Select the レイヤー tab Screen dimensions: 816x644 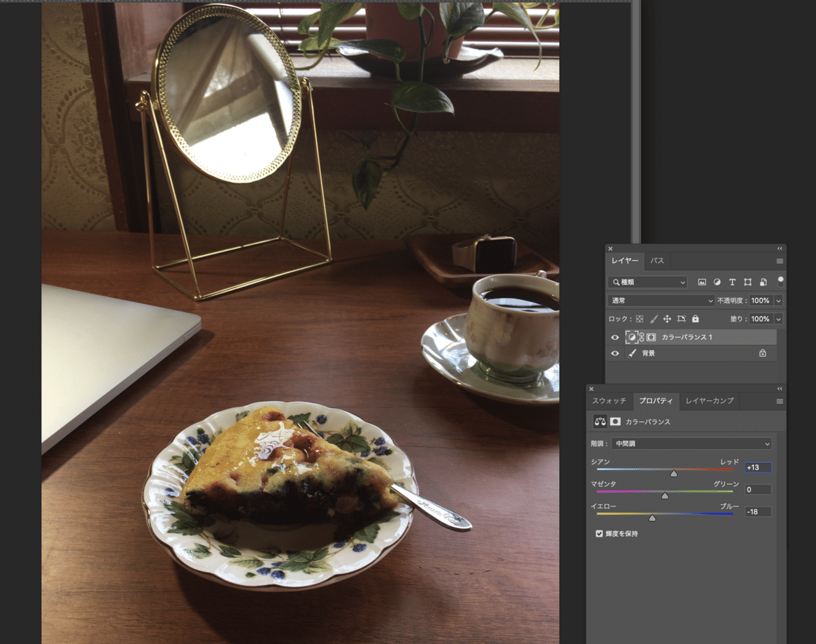tap(625, 260)
